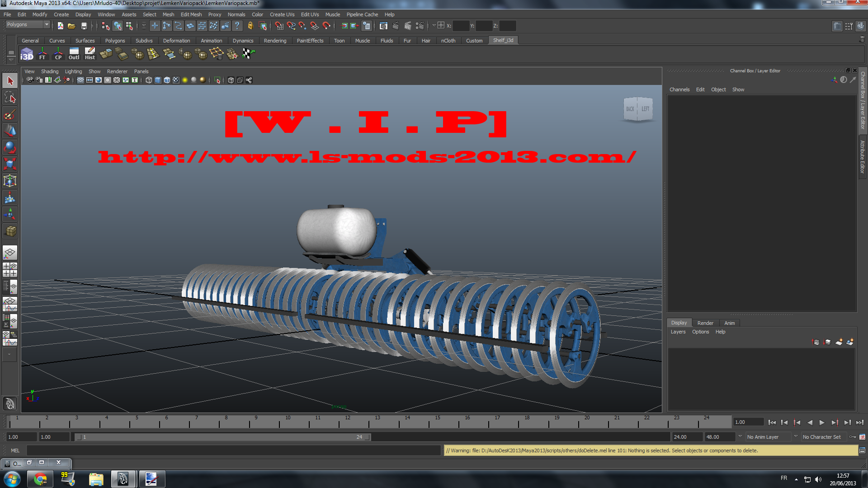Pick the Paint Selection tool

click(10, 114)
